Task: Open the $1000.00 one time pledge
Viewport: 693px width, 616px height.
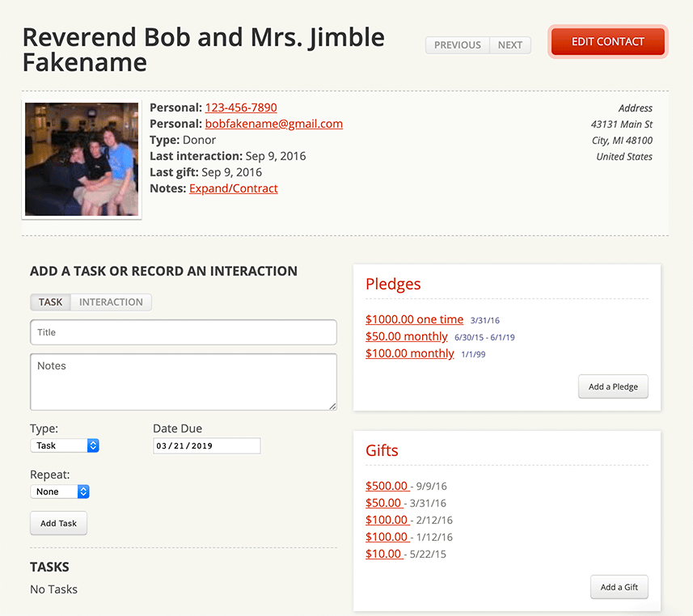Action: pos(414,319)
